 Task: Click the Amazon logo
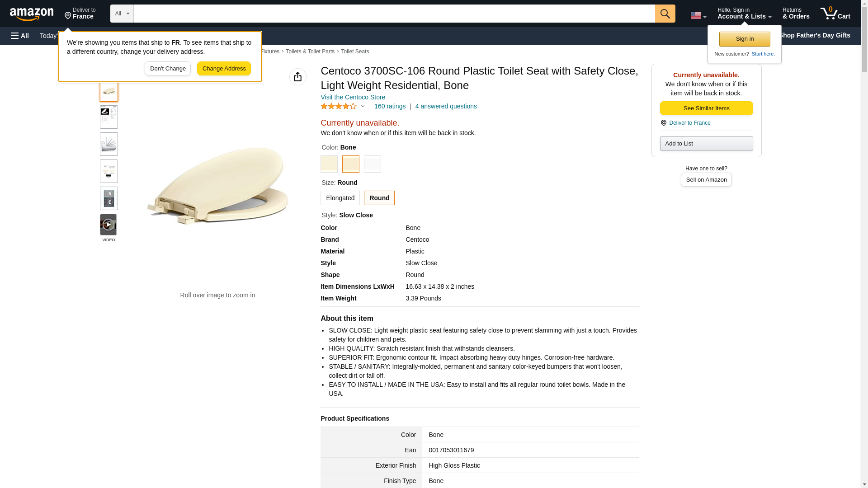click(32, 14)
